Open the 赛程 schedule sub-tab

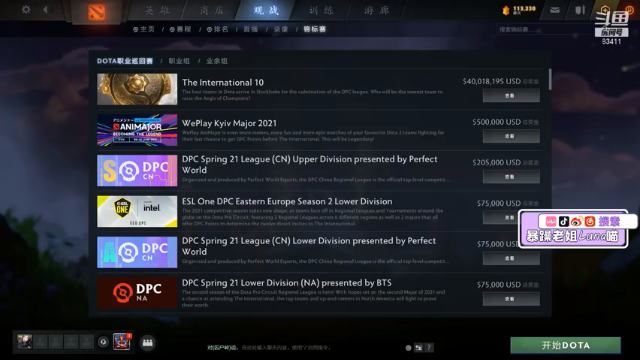pos(180,29)
